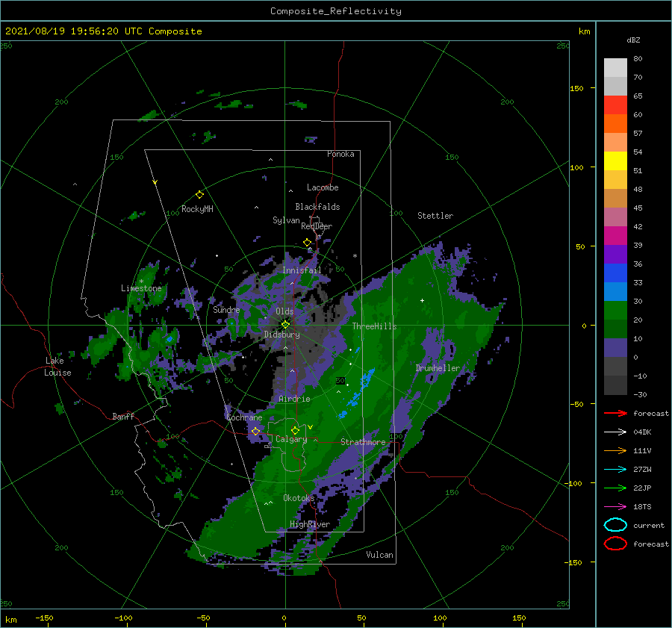Screen dimensions: 672x628
Task: Click the Sundre town label
Action: tap(226, 309)
